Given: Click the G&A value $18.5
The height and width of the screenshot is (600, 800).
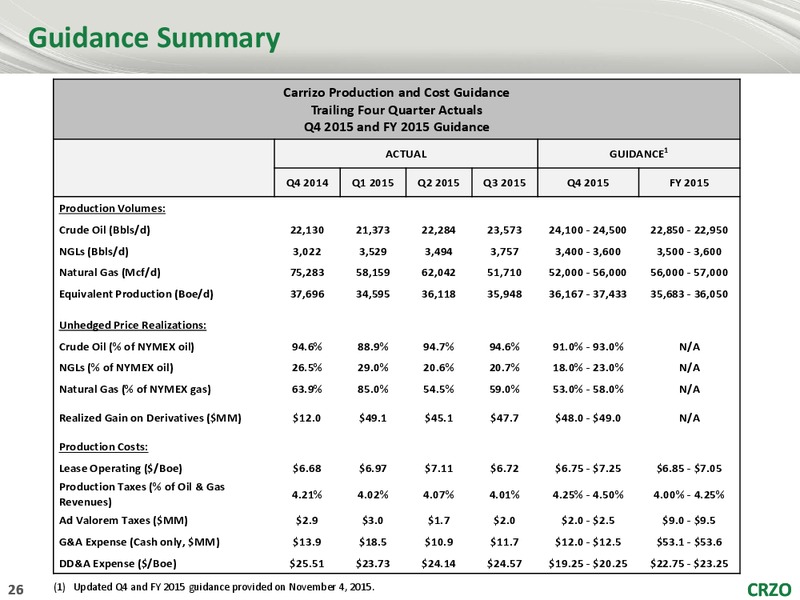Looking at the screenshot, I should coord(373,542).
